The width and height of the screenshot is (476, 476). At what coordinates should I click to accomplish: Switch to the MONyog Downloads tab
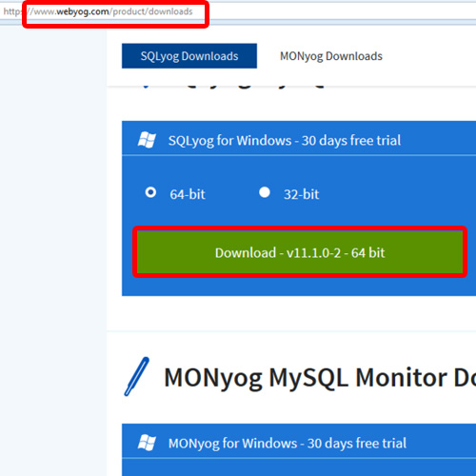331,56
